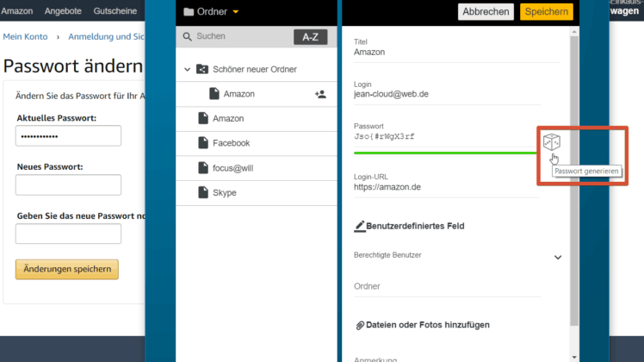Image resolution: width=644 pixels, height=362 pixels.
Task: Click the dice Passwort generieren icon
Action: (x=551, y=142)
